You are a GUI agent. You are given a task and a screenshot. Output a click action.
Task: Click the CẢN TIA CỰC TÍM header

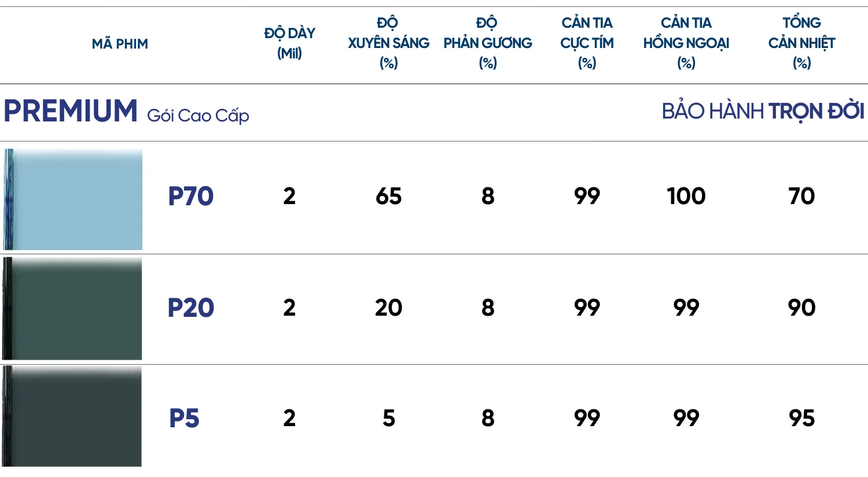pos(587,43)
